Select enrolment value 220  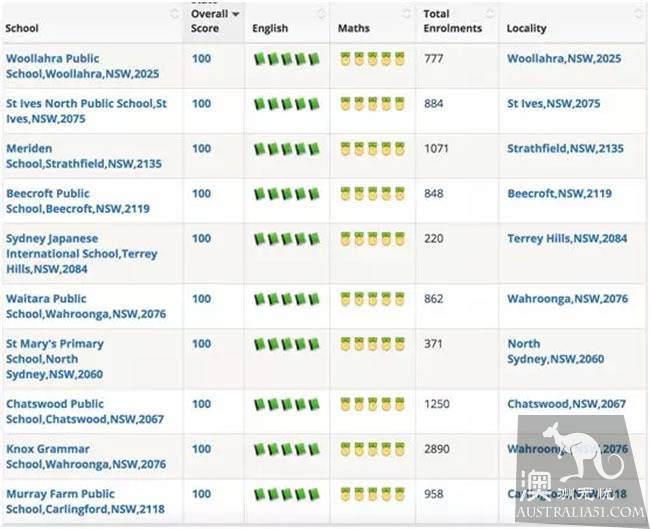pyautogui.click(x=434, y=238)
